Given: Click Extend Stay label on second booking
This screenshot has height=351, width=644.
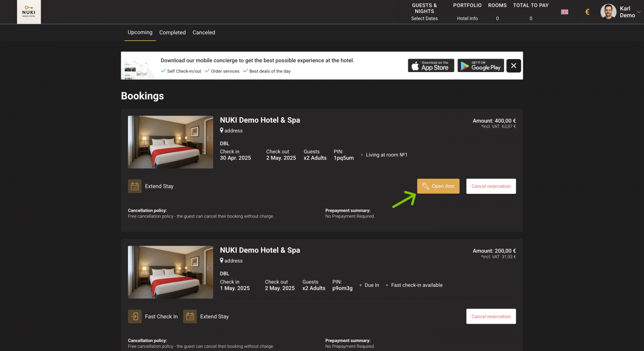Looking at the screenshot, I should click(214, 317).
